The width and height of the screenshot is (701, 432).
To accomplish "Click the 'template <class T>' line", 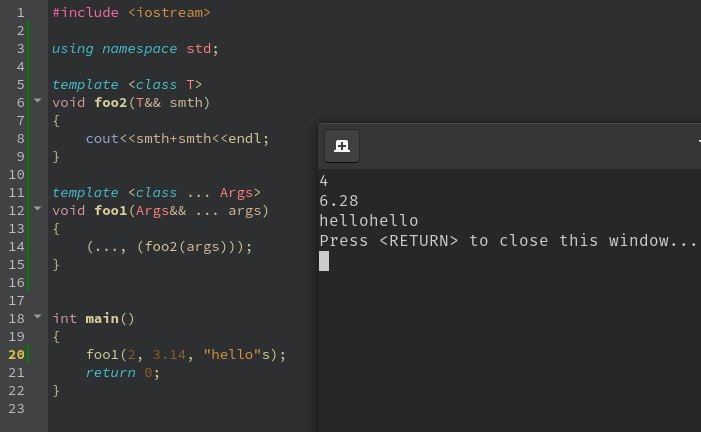I will [127, 85].
